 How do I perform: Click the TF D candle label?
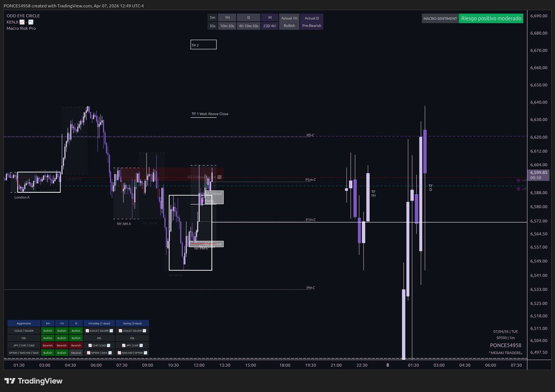click(431, 188)
